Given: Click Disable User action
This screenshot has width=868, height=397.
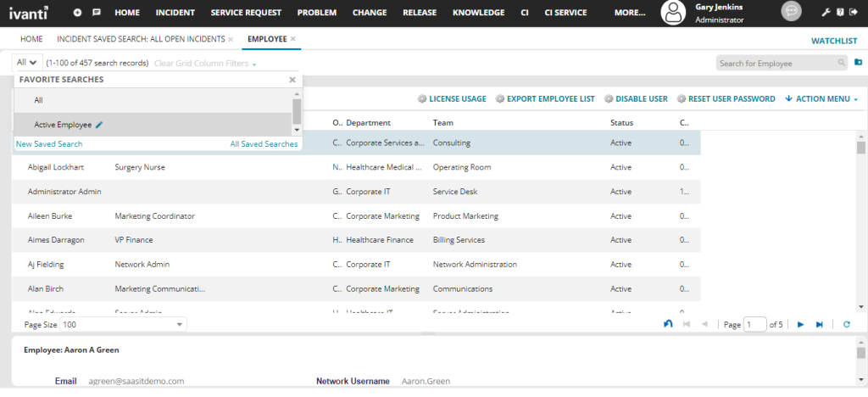Looking at the screenshot, I should click(x=636, y=99).
